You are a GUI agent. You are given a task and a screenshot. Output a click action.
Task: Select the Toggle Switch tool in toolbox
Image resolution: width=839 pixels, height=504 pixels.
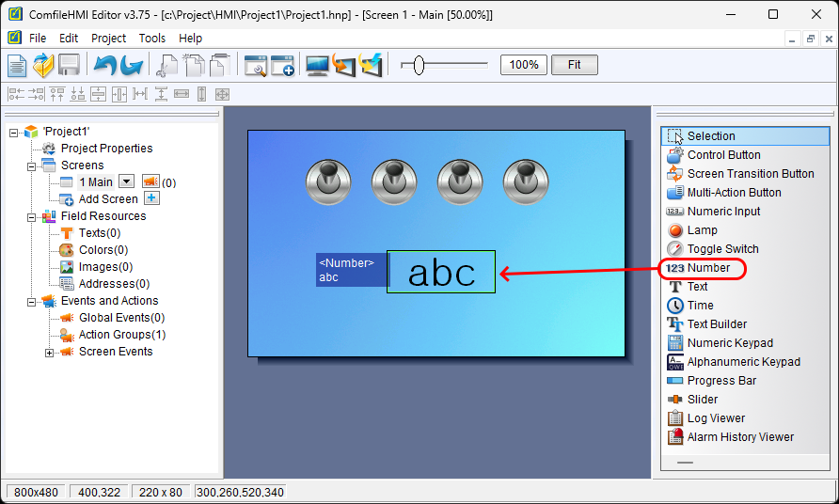pyautogui.click(x=722, y=249)
